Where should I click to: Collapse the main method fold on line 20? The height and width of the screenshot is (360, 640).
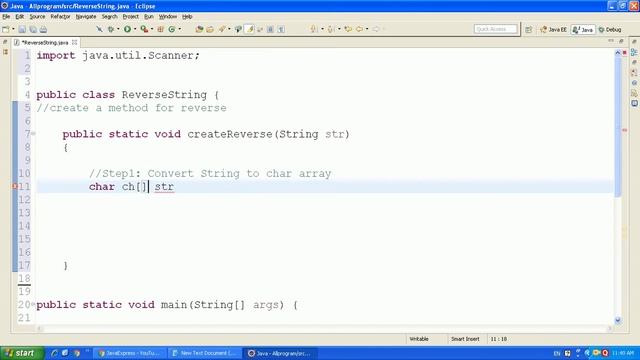[33, 304]
